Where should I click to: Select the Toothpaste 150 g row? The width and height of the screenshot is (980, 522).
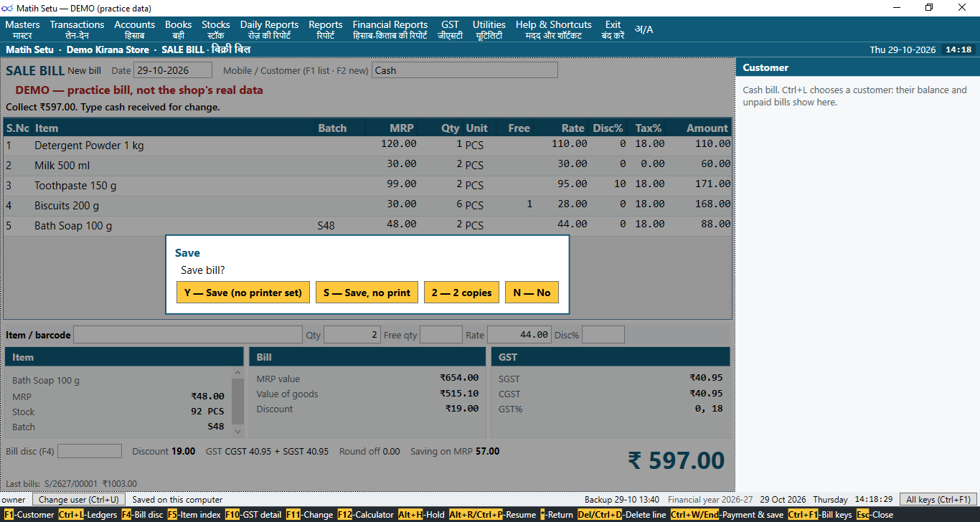pos(367,186)
